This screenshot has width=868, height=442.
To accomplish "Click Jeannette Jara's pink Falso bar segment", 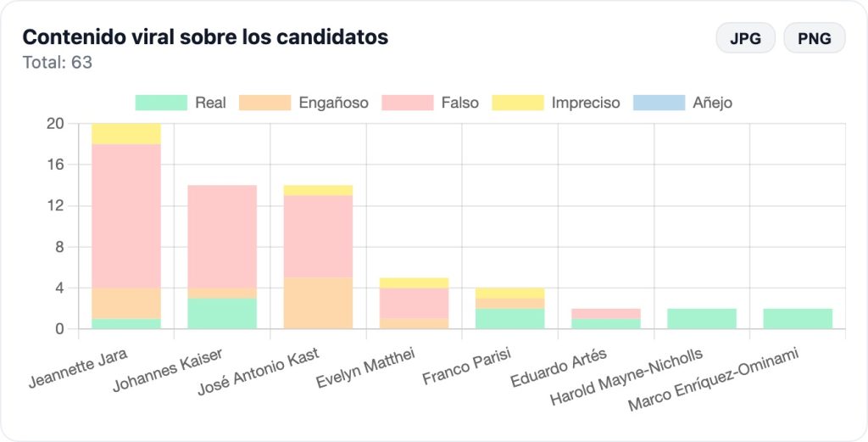I will (x=126, y=216).
